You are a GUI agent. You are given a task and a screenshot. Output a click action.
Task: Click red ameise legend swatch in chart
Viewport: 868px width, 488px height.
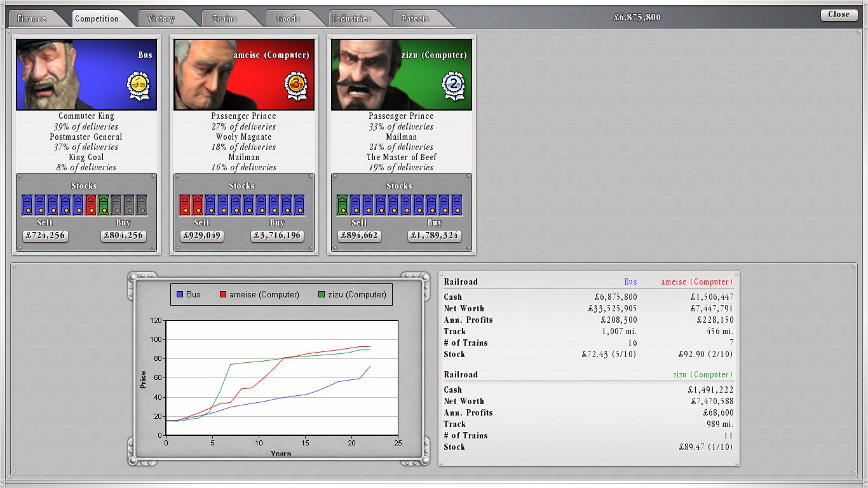[x=223, y=295]
